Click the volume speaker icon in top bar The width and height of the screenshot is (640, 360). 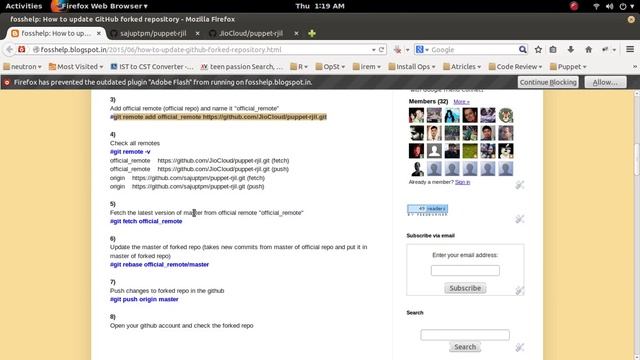(x=609, y=6)
